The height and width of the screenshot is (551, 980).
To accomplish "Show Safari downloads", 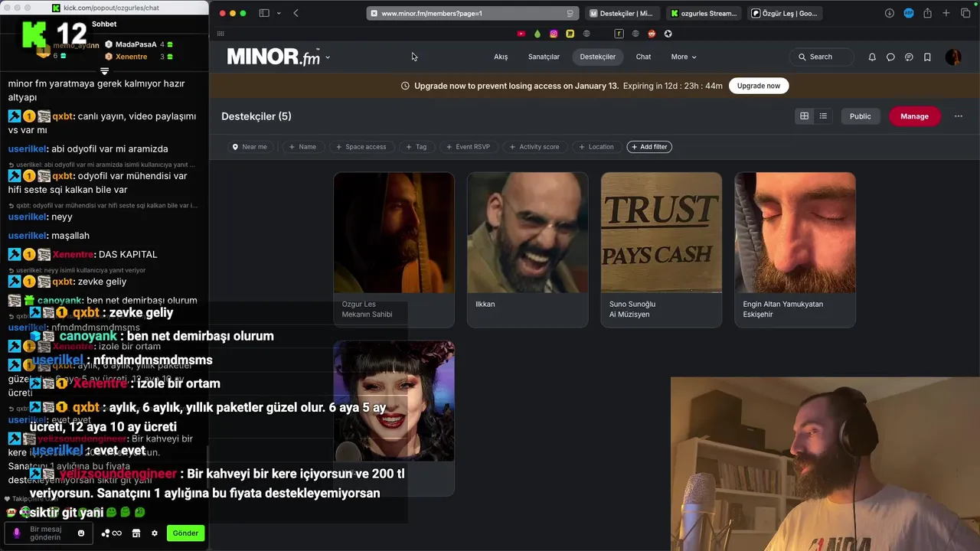I will 890,13.
